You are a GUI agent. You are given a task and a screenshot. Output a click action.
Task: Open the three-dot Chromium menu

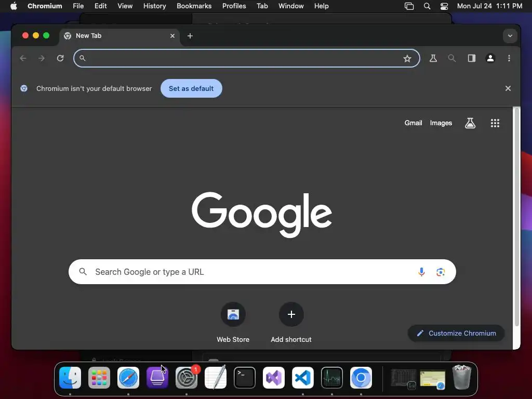pos(509,58)
